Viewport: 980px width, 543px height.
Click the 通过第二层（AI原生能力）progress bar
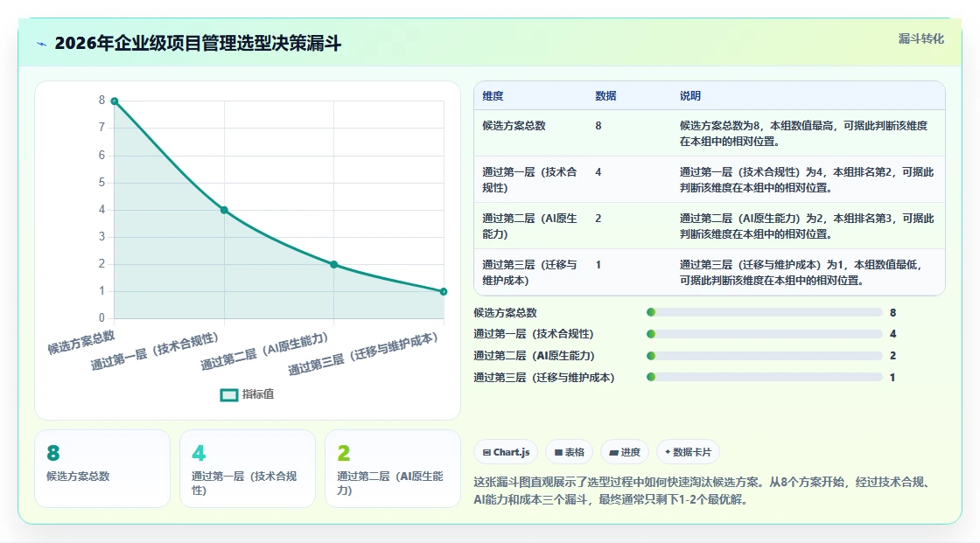tap(765, 356)
